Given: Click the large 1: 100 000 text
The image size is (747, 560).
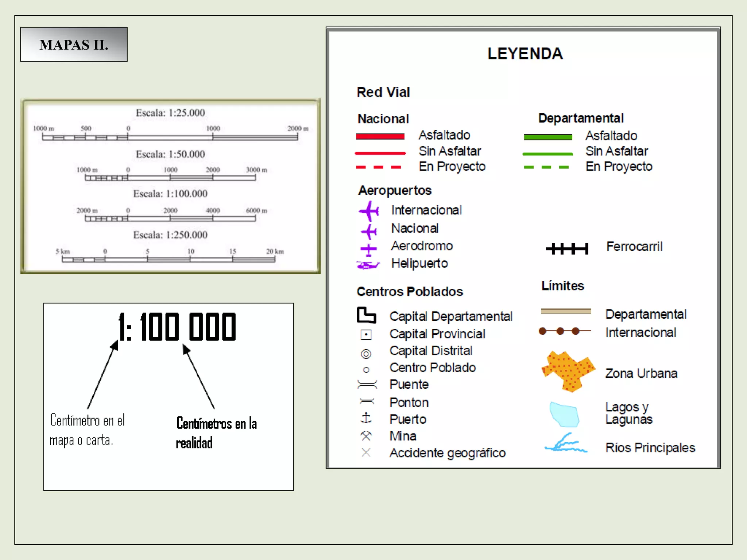Looking at the screenshot, I should click(177, 327).
